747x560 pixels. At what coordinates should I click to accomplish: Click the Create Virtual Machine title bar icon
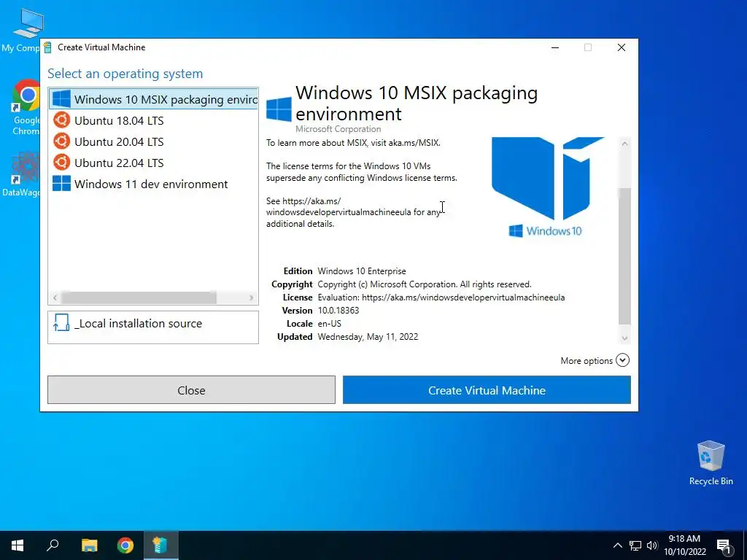click(47, 47)
